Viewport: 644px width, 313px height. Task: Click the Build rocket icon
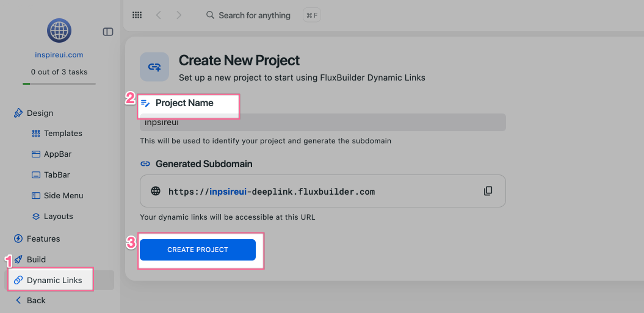pos(18,259)
